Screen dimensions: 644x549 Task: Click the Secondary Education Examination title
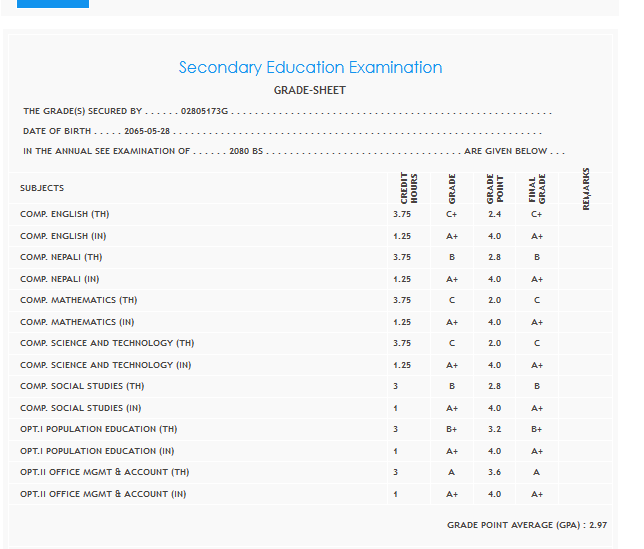pos(310,68)
